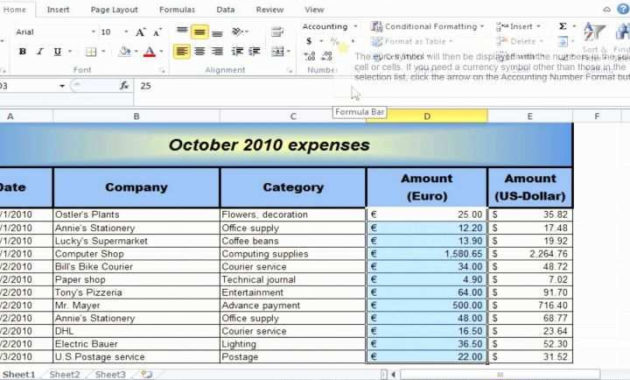
Task: Click the Insert Worksheet icon
Action: pos(147,374)
